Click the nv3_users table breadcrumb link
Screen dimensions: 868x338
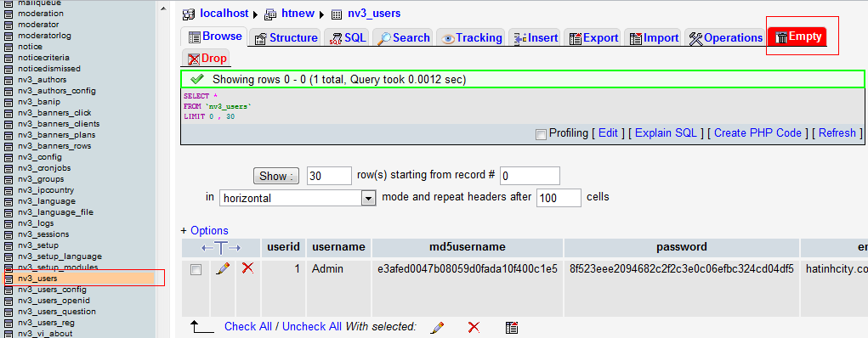tap(374, 14)
